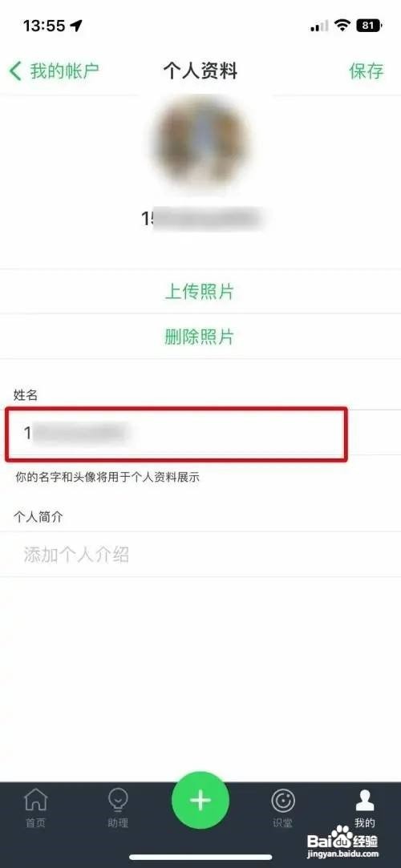401x868 pixels.
Task: Tap the Wi-Fi status icon
Action: (x=343, y=25)
